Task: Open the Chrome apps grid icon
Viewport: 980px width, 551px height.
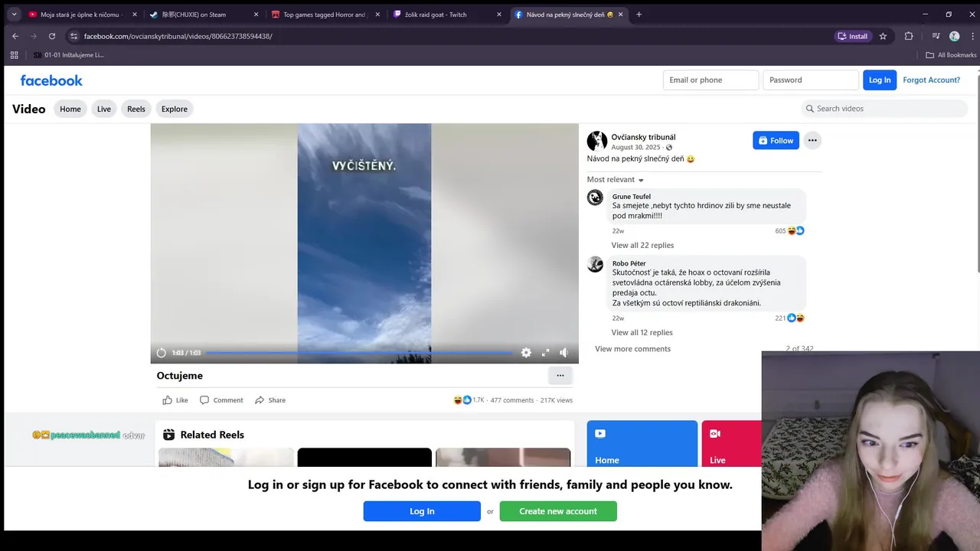Action: coord(14,55)
